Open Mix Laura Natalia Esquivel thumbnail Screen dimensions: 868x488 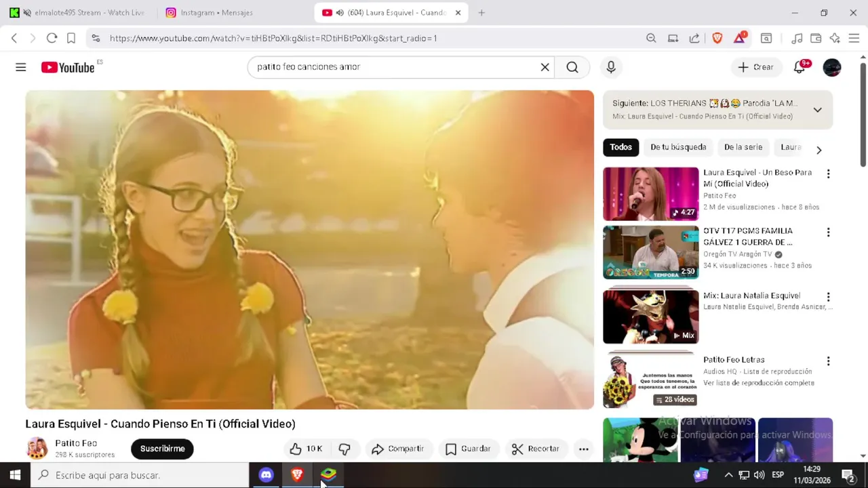point(650,317)
